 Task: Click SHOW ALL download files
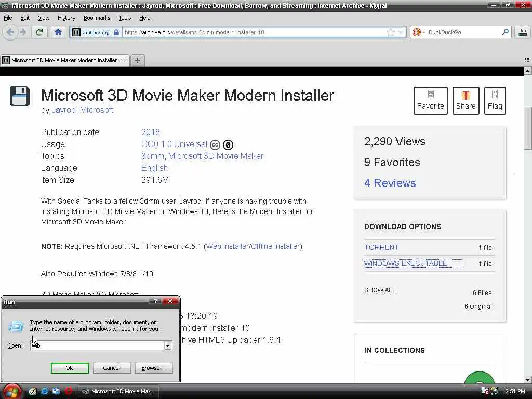pos(380,290)
